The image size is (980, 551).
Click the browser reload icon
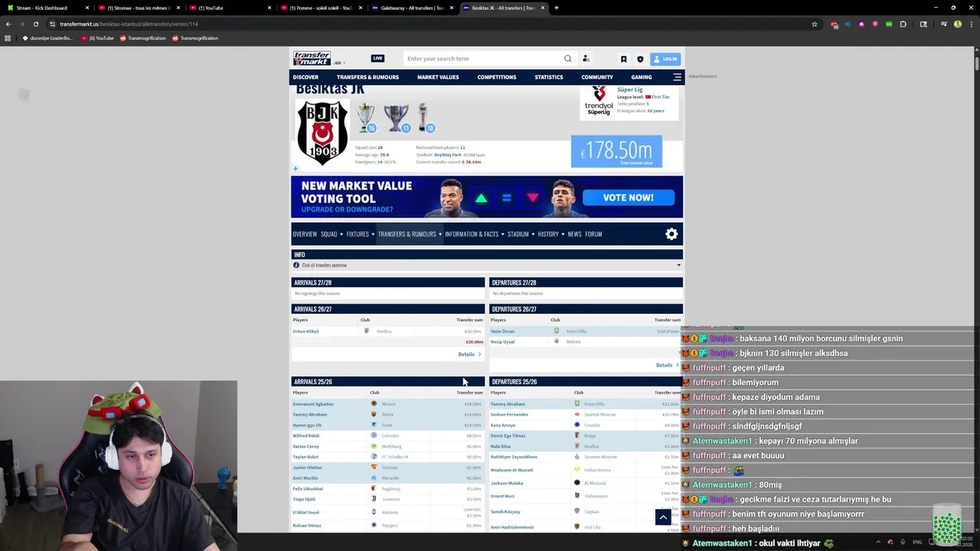pyautogui.click(x=35, y=24)
